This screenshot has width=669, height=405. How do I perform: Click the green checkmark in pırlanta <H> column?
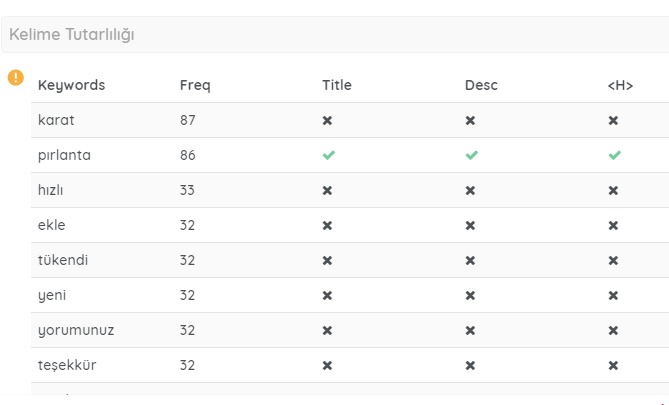click(x=614, y=155)
